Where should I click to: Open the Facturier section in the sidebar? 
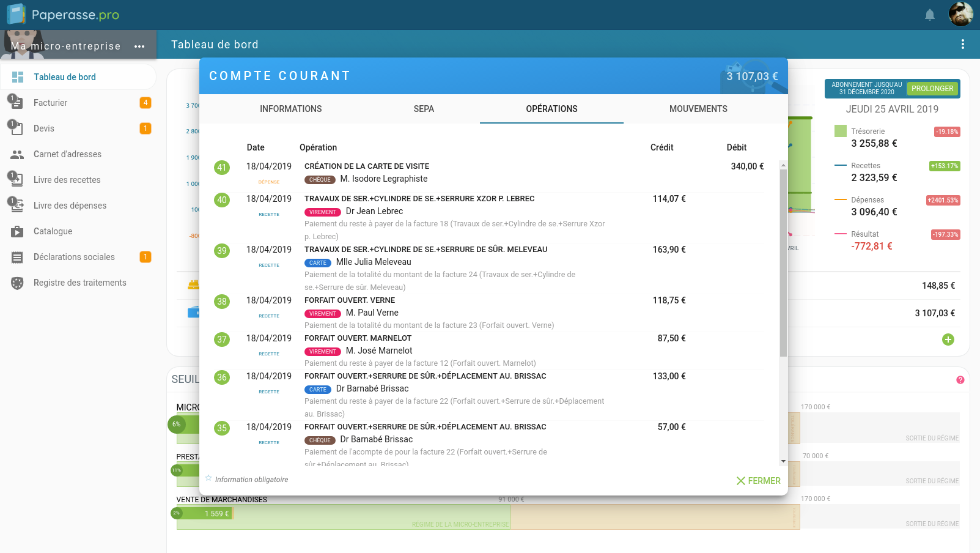point(52,102)
